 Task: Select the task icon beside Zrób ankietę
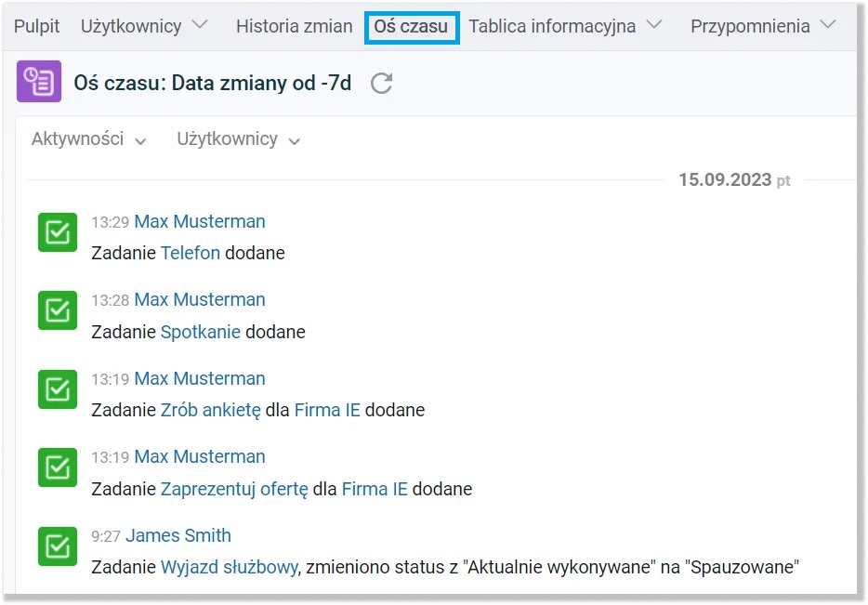tap(57, 389)
